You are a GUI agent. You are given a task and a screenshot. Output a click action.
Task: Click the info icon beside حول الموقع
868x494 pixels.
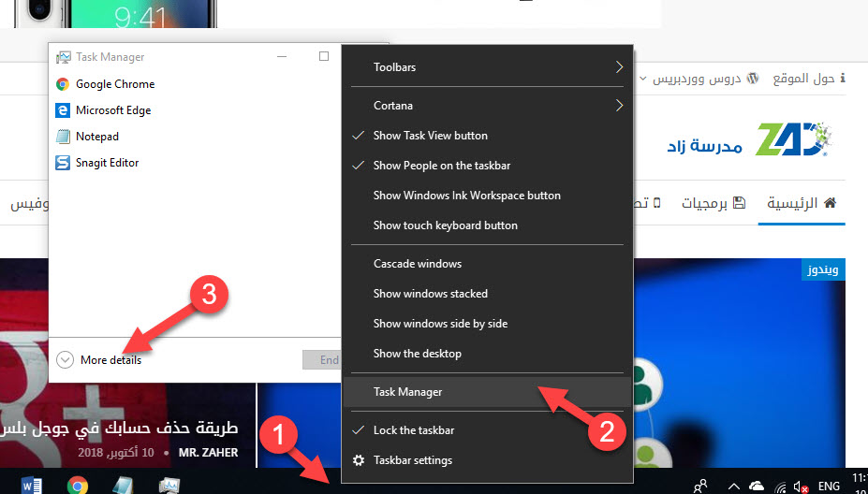(x=843, y=79)
